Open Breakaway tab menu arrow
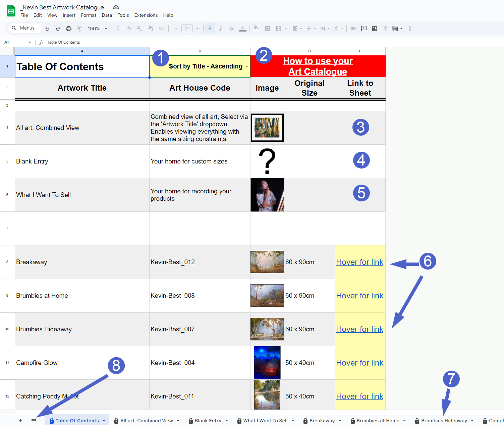 tap(340, 421)
